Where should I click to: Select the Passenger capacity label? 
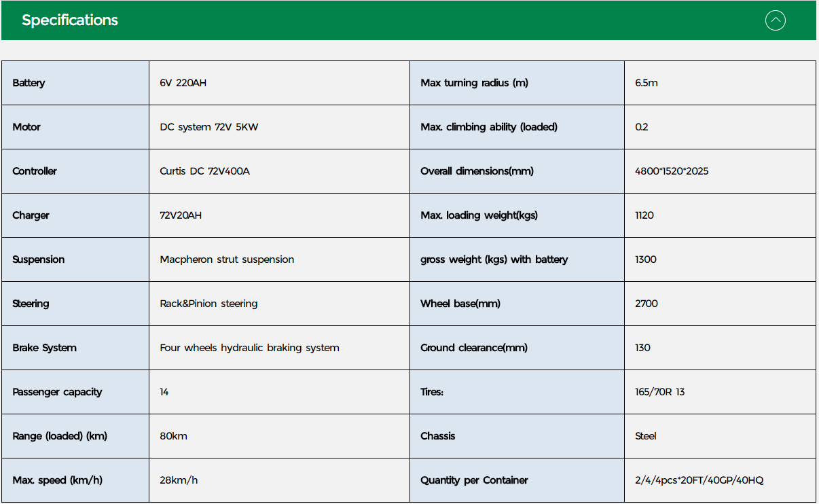[x=57, y=392]
